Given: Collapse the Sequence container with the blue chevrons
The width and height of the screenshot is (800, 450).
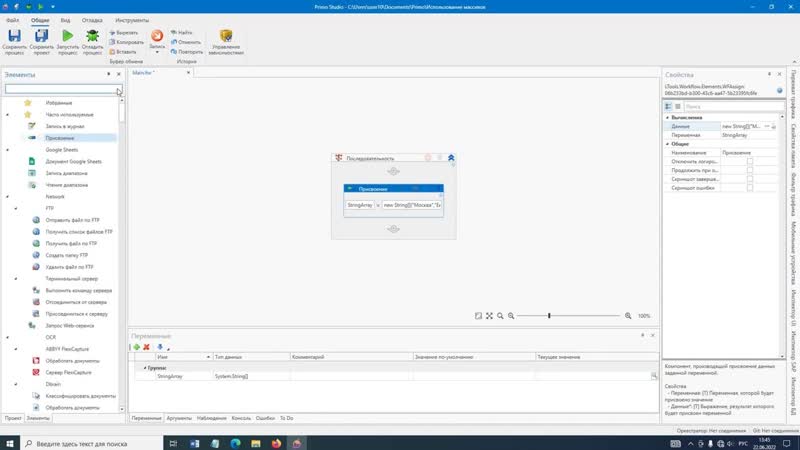Looking at the screenshot, I should pyautogui.click(x=451, y=158).
